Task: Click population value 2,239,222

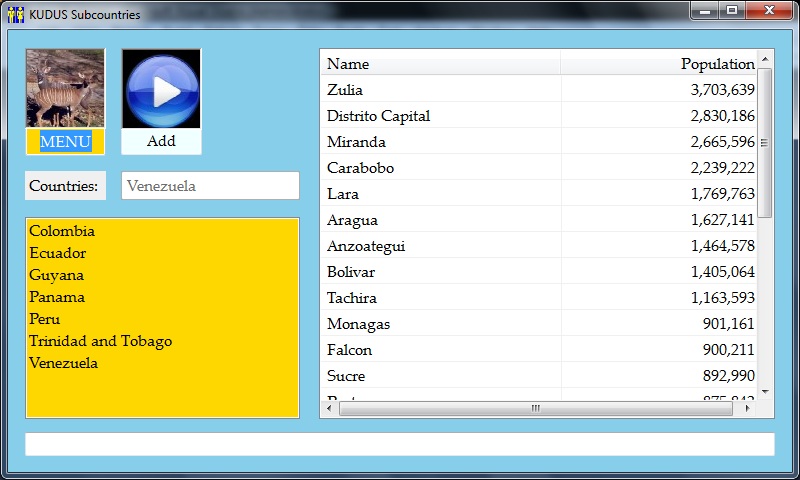Action: point(722,168)
